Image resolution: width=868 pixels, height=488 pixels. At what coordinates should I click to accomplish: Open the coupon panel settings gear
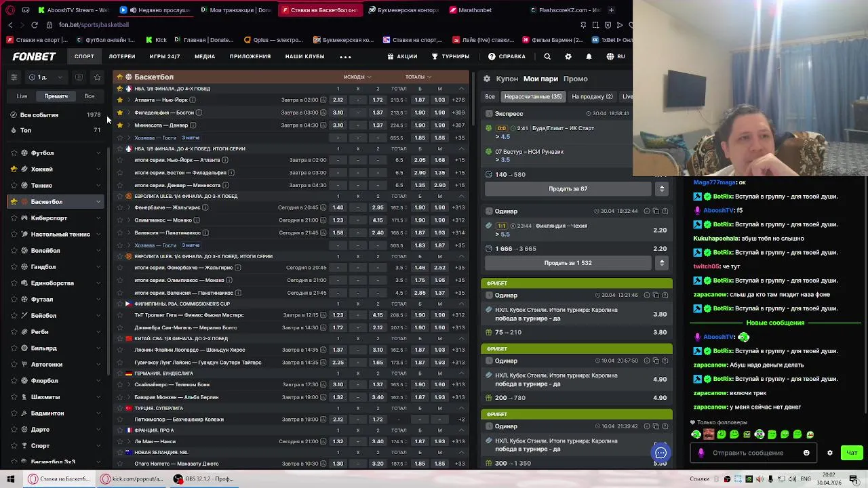[x=487, y=79]
